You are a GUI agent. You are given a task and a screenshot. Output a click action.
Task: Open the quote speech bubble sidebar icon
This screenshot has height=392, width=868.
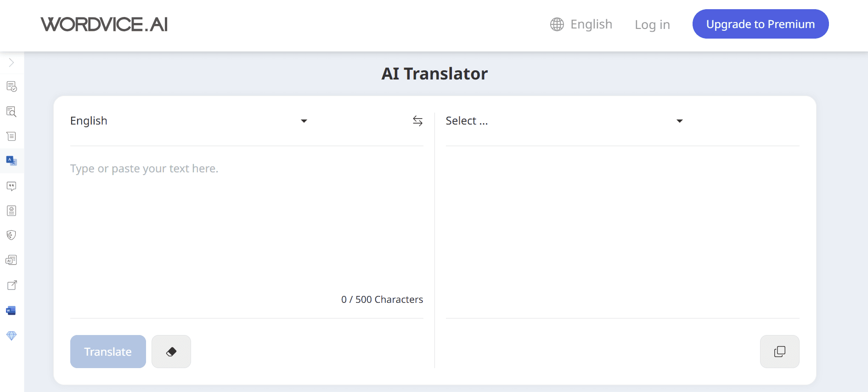11,186
